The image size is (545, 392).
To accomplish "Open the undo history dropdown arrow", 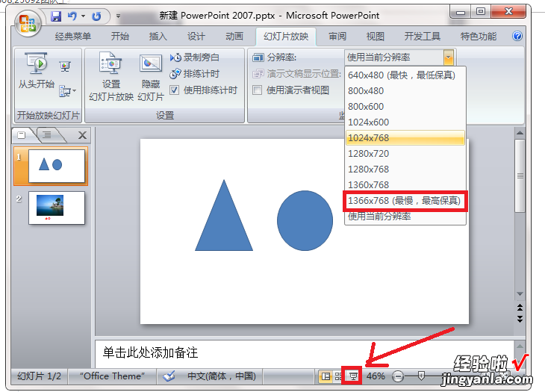I will pyautogui.click(x=83, y=16).
